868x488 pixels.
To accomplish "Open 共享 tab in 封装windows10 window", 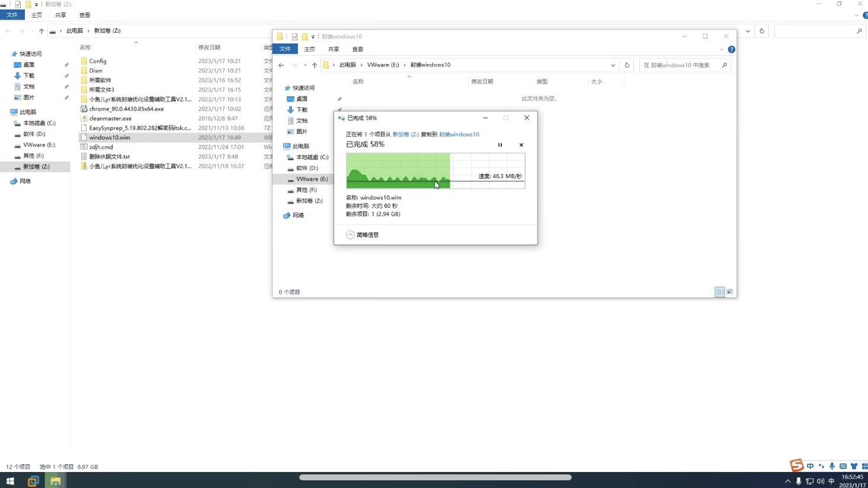I will pyautogui.click(x=334, y=49).
